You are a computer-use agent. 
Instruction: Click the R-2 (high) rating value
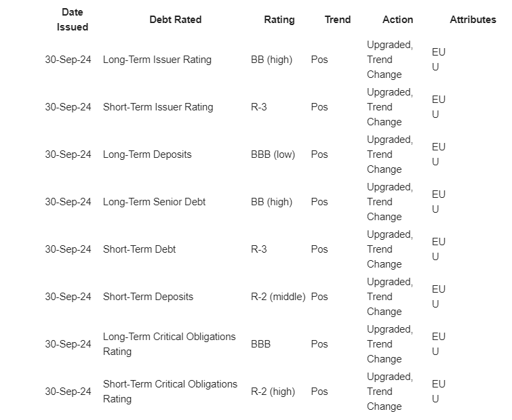click(273, 392)
